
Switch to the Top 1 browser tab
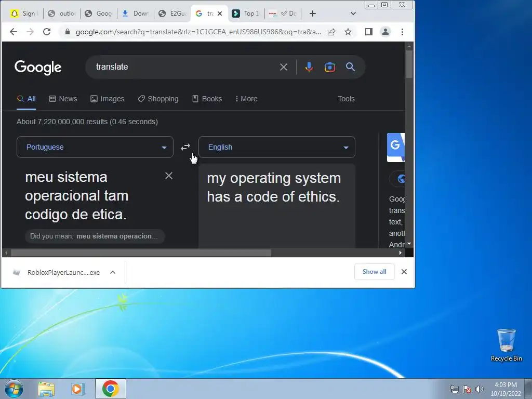(x=246, y=14)
